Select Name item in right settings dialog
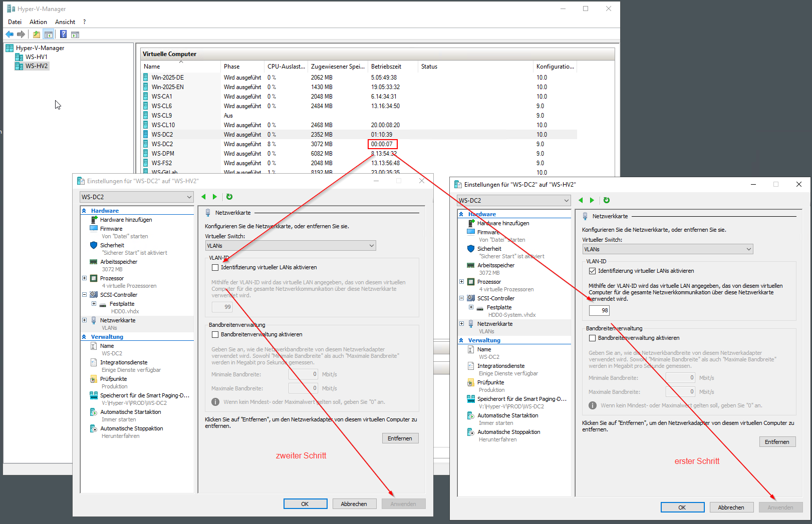 [x=484, y=349]
